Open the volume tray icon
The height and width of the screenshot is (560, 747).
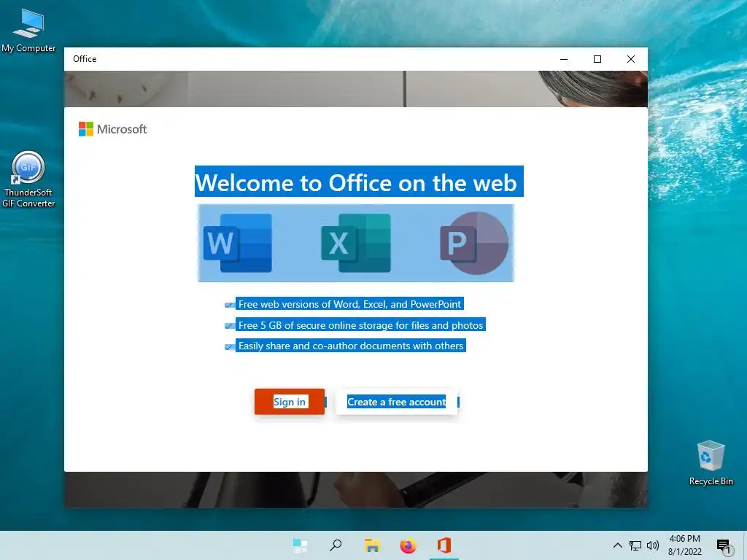point(653,545)
